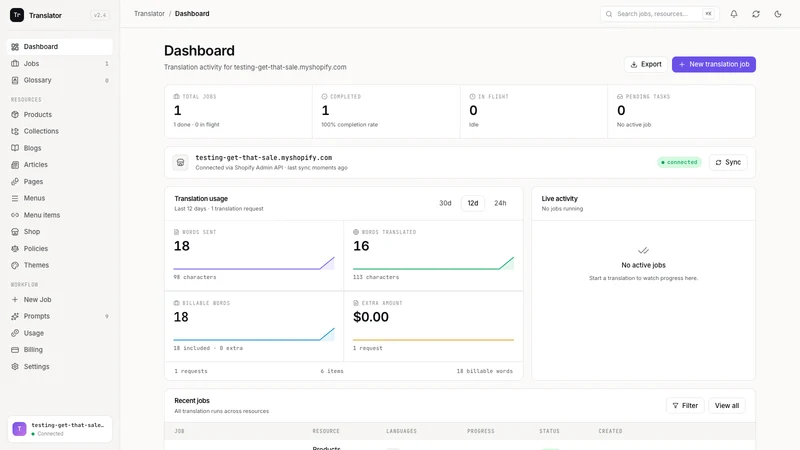Click the Languages column header
The height and width of the screenshot is (450, 800).
[402, 431]
